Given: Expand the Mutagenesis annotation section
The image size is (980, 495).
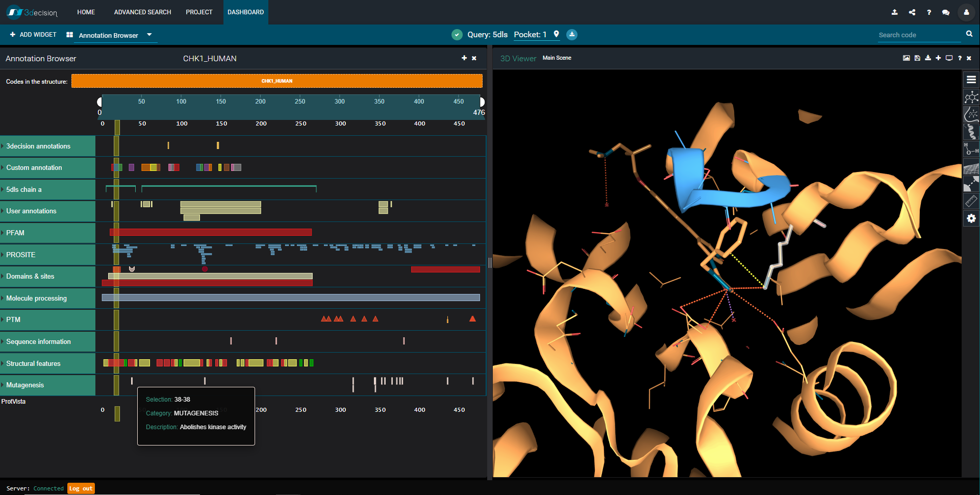Looking at the screenshot, I should pyautogui.click(x=24, y=385).
